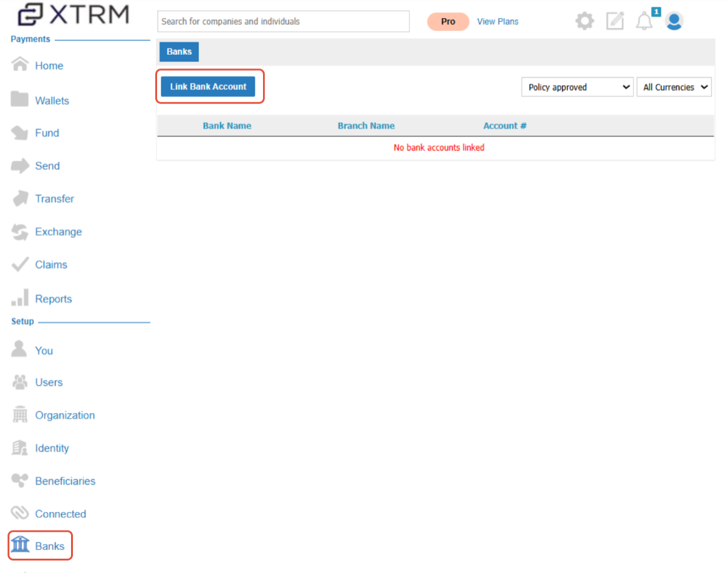Sort by Branch Name column header
This screenshot has height=573, width=728.
pyautogui.click(x=366, y=126)
